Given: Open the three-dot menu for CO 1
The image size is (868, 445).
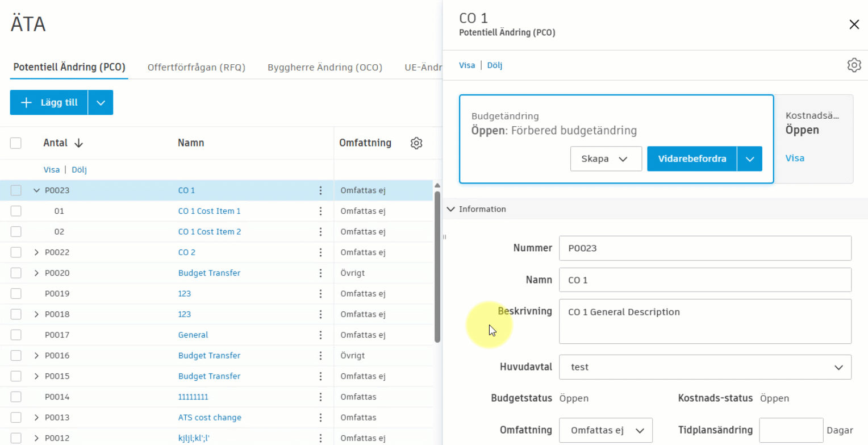Looking at the screenshot, I should 321,190.
